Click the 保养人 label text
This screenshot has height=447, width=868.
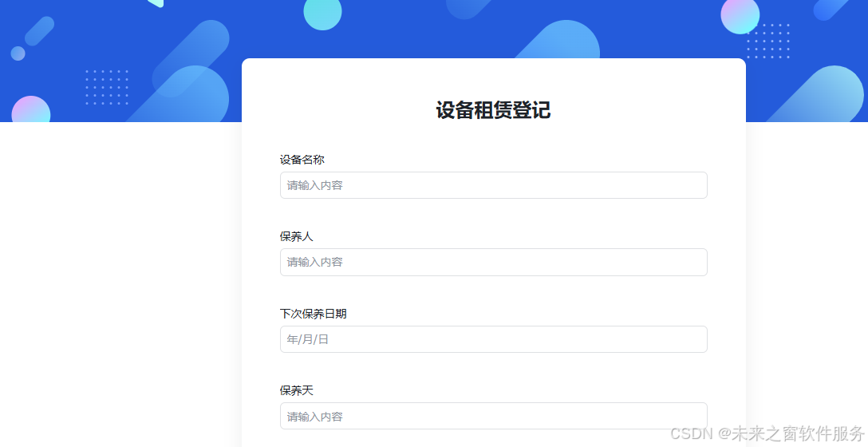click(x=296, y=236)
